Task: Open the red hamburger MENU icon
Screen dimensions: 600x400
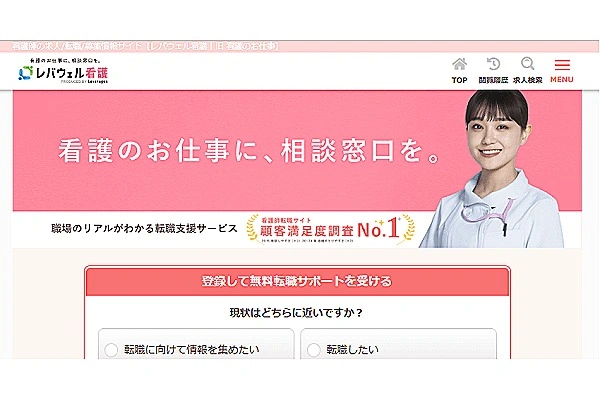Action: click(562, 65)
